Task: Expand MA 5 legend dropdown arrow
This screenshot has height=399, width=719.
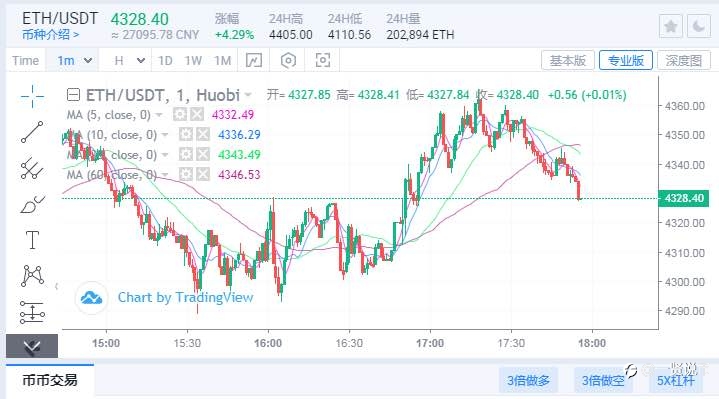Action: 159,115
